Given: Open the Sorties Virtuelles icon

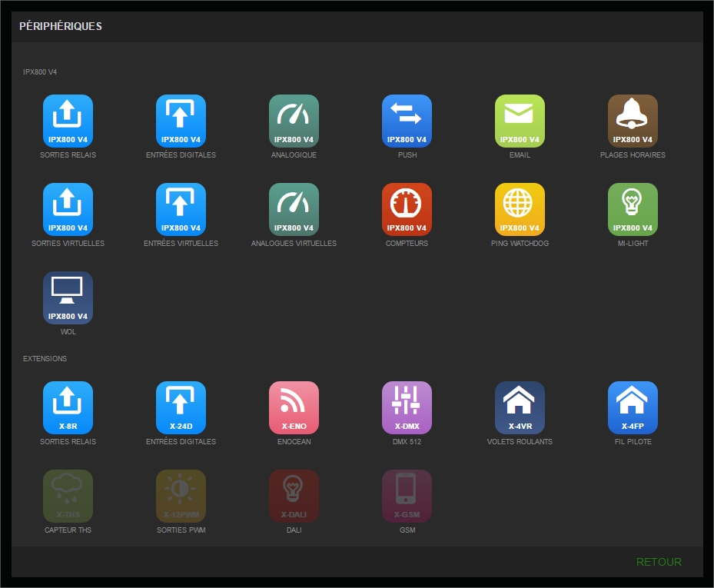Looking at the screenshot, I should click(68, 209).
